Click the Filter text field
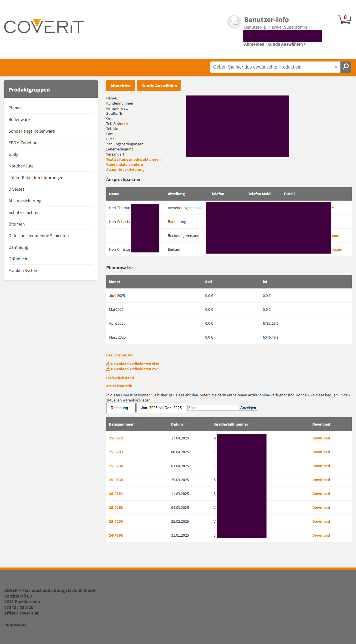This screenshot has height=644, width=356. [212, 408]
